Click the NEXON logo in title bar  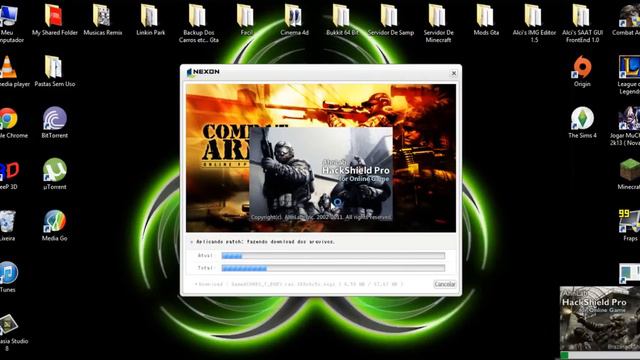pos(203,72)
